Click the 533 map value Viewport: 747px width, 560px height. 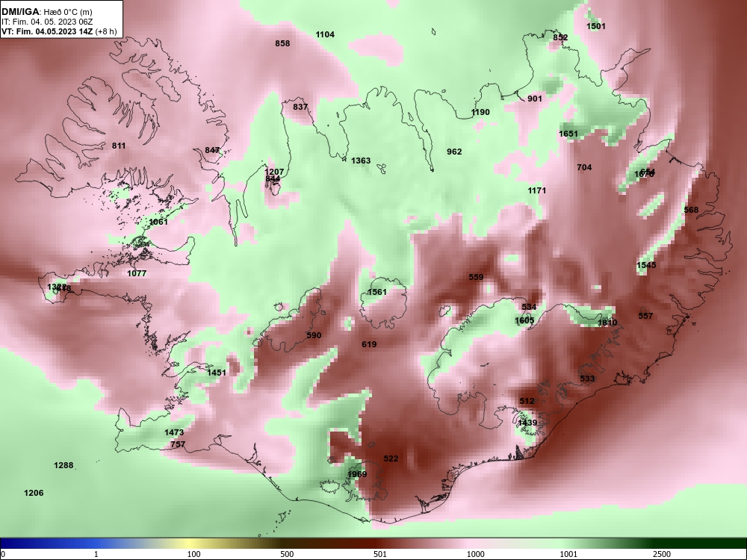tap(587, 379)
